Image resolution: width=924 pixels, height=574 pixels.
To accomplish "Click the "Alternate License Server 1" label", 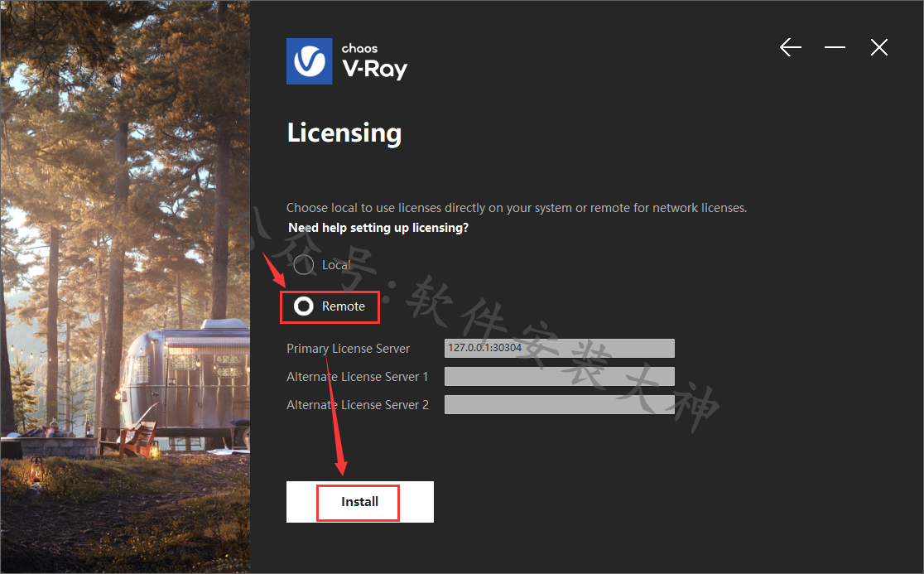I will pos(357,377).
